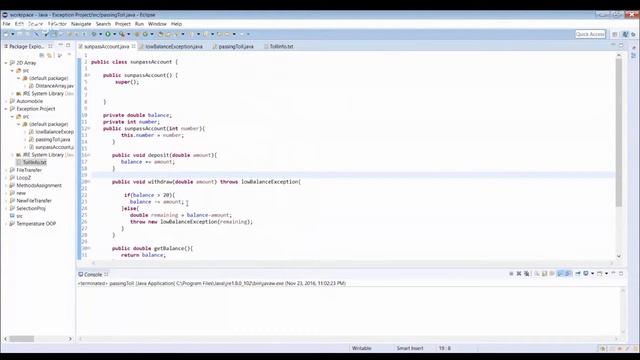Expand the Automobile project
The image size is (640, 360).
[x=6, y=101]
